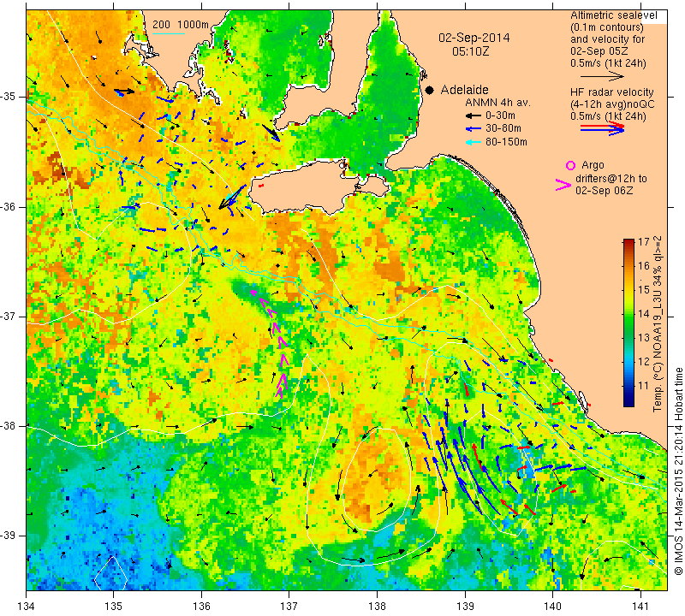
Task: Click the latitude axis label -37
Action: point(9,316)
